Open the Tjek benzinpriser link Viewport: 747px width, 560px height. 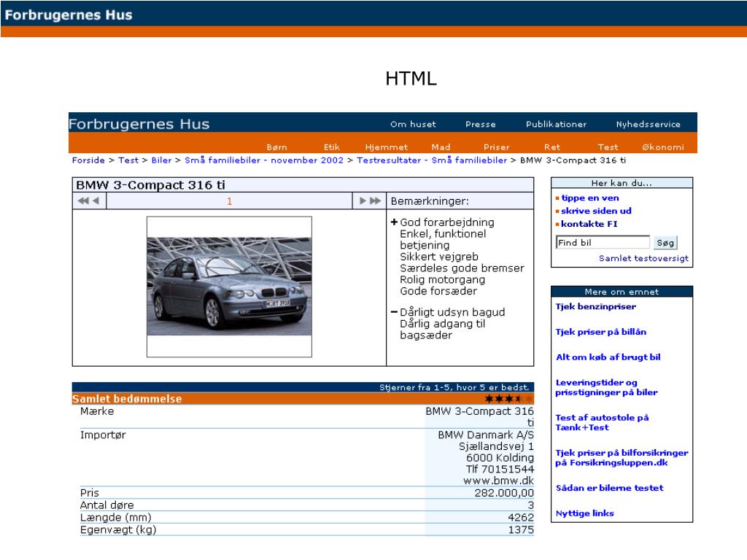pyautogui.click(x=595, y=307)
